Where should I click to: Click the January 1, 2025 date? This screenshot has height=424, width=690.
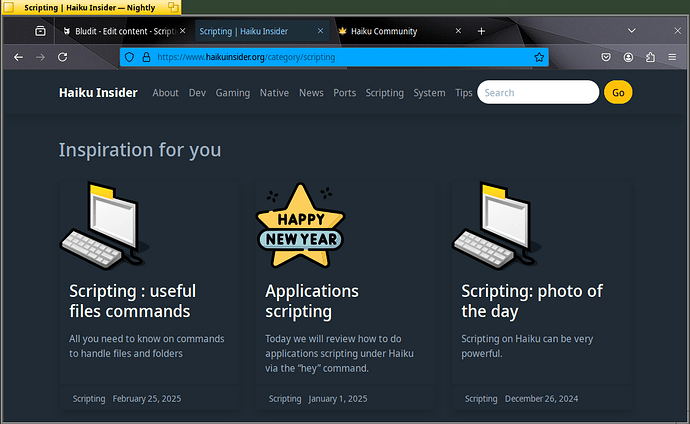coord(338,399)
